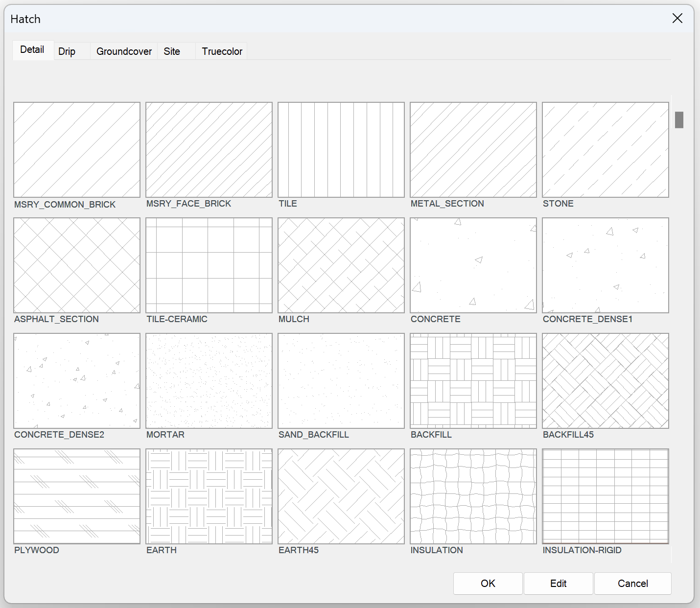This screenshot has height=608, width=700.
Task: Pick the METAL_SECTION hatch pattern
Action: point(473,150)
